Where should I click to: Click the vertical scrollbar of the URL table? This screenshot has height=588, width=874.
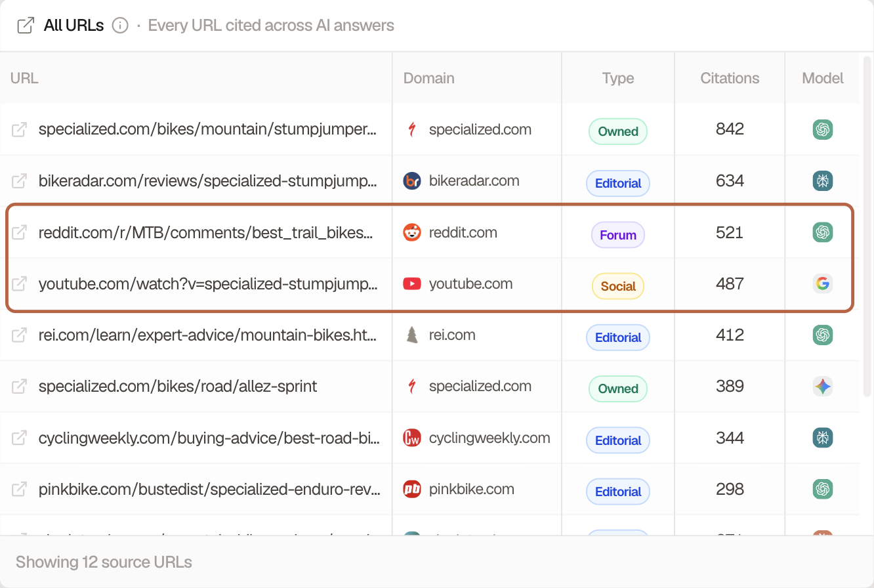tap(867, 226)
